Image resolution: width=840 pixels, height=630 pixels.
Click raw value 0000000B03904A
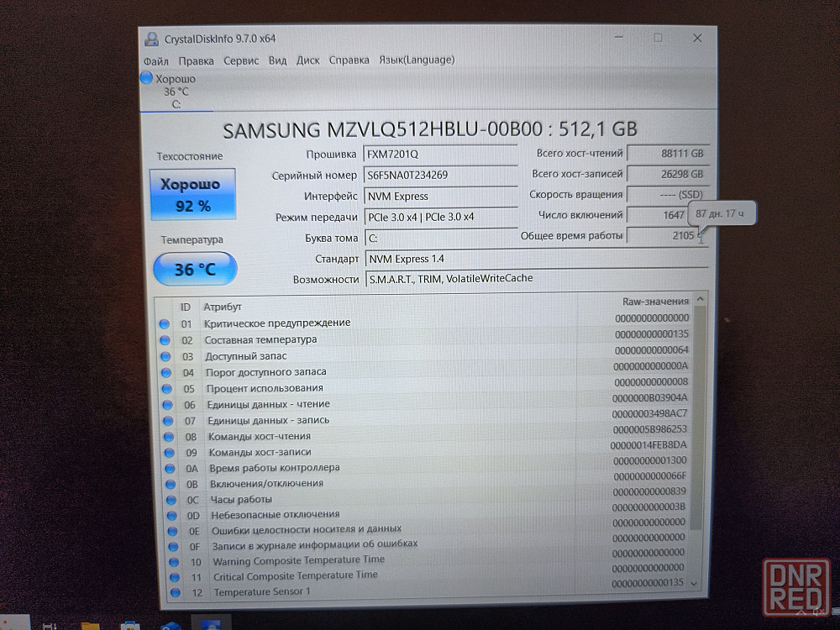(x=650, y=398)
